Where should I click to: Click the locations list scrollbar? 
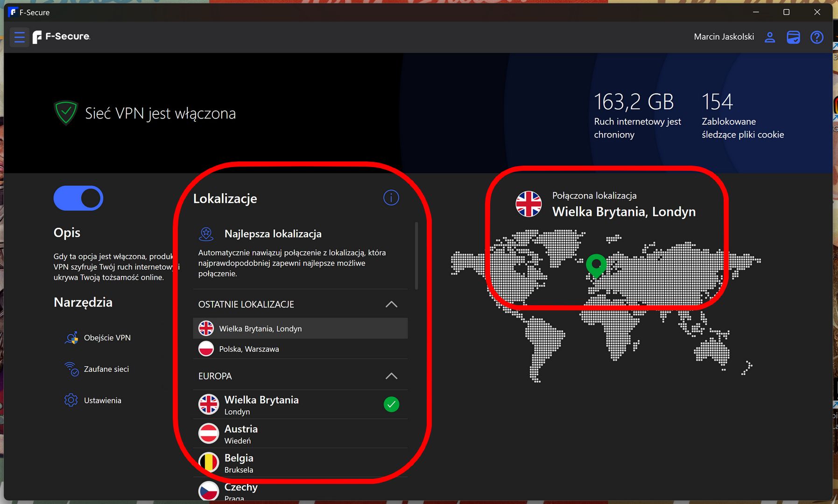point(416,256)
